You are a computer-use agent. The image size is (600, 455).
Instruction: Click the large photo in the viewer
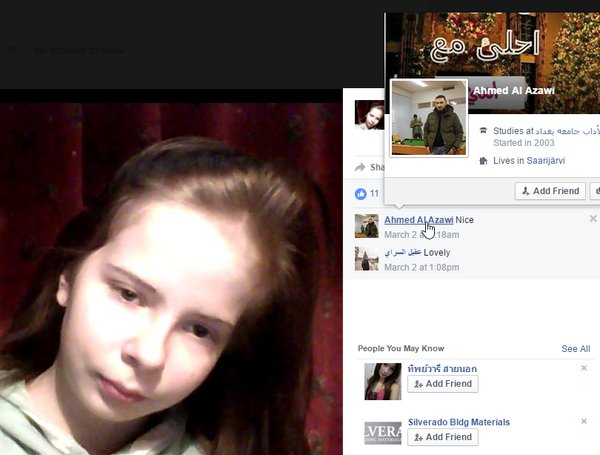point(171,279)
